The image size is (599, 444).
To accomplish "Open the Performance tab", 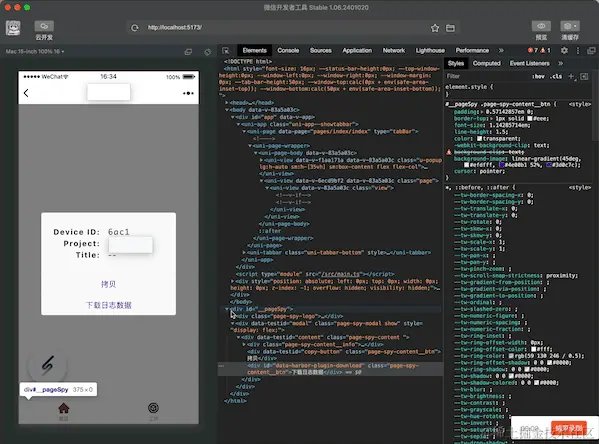I will tap(472, 50).
